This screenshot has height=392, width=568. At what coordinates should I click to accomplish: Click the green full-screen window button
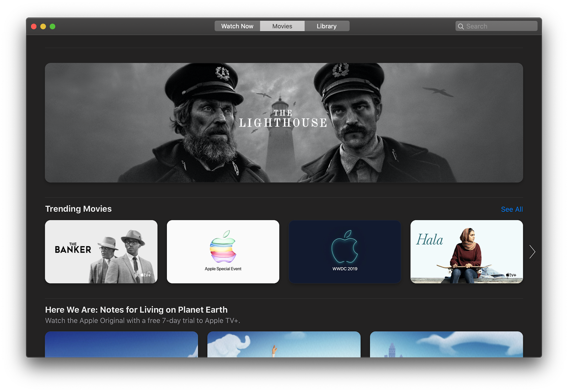[x=53, y=27]
